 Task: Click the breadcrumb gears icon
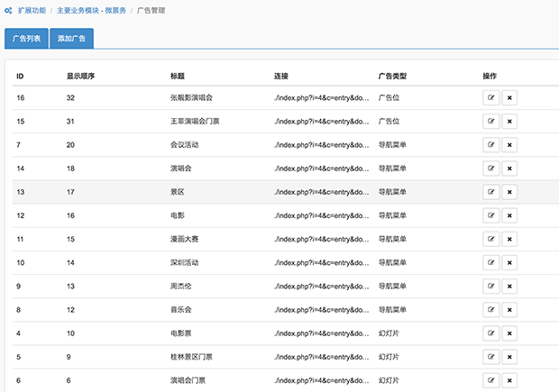point(8,11)
